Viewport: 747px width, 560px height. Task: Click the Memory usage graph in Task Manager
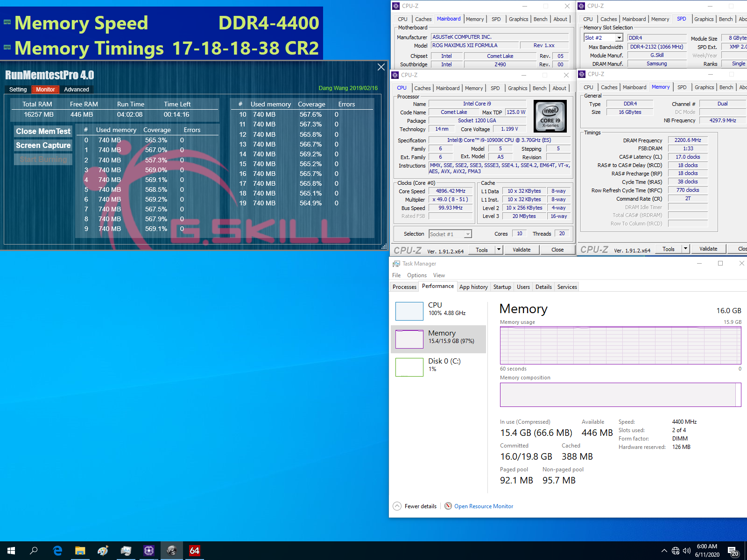pos(620,345)
